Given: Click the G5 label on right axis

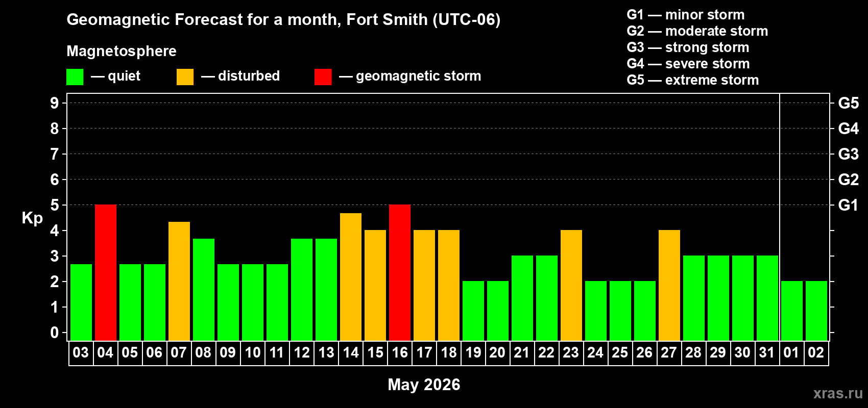Looking at the screenshot, I should (x=848, y=103).
